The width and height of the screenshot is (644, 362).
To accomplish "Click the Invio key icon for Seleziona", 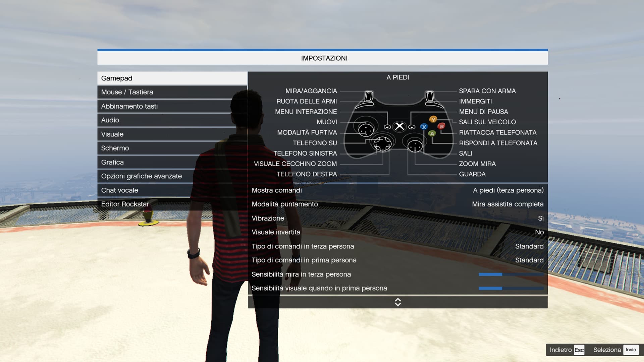I will [x=631, y=350].
